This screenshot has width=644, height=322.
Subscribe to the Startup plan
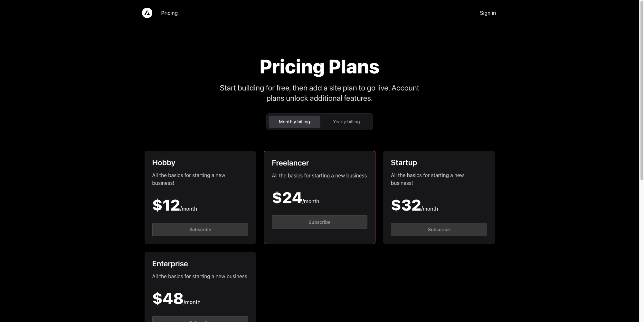pos(439,230)
